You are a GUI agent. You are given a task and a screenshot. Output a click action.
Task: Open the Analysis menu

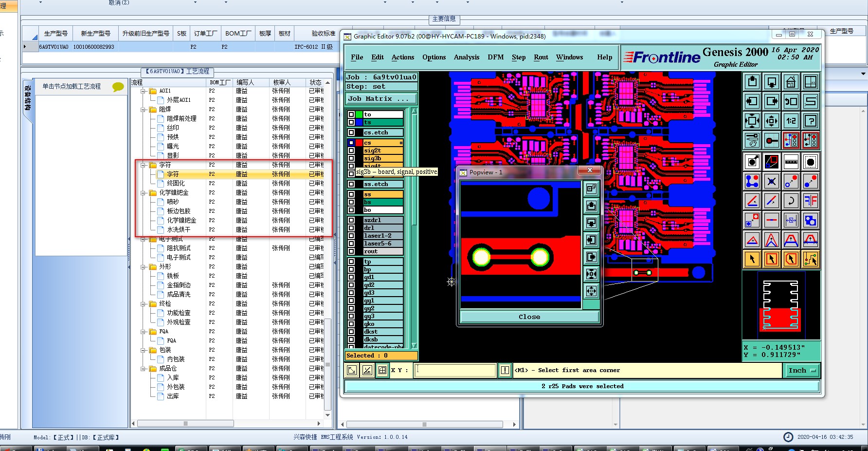pos(467,57)
